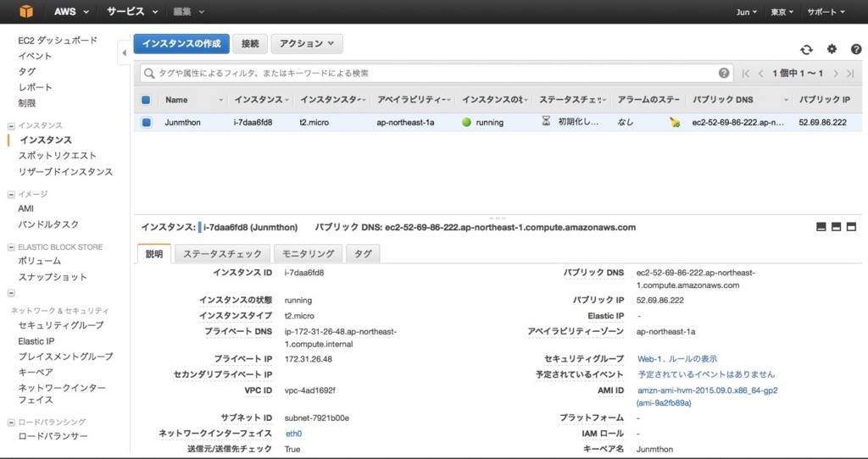Open ロードバランサー in sidebar
Image resolution: width=868 pixels, height=459 pixels.
pyautogui.click(x=53, y=436)
